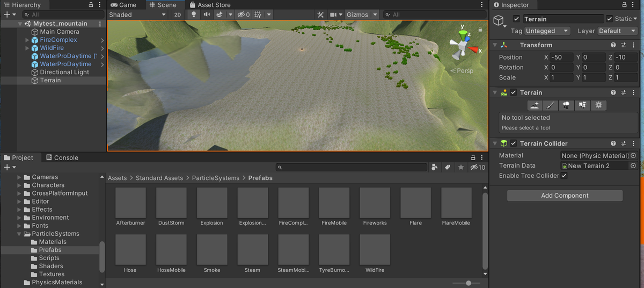Select Create Neighbor Terrains tool

pyautogui.click(x=534, y=105)
